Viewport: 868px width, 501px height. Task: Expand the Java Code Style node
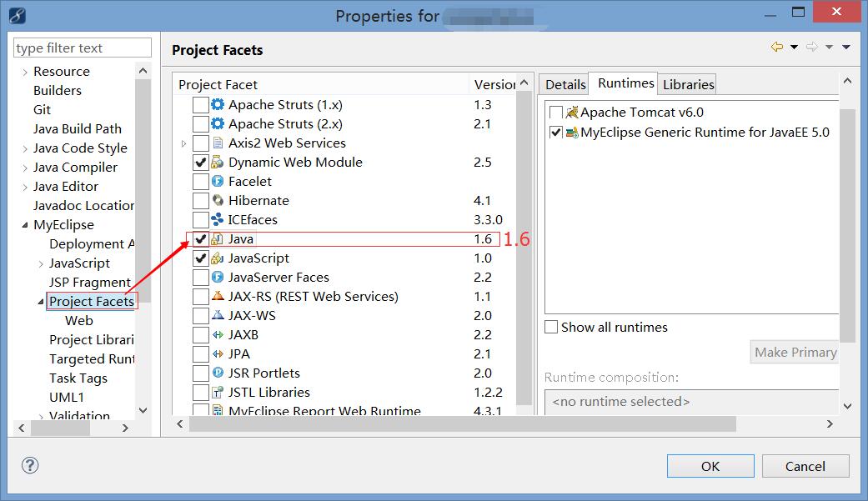coord(25,149)
